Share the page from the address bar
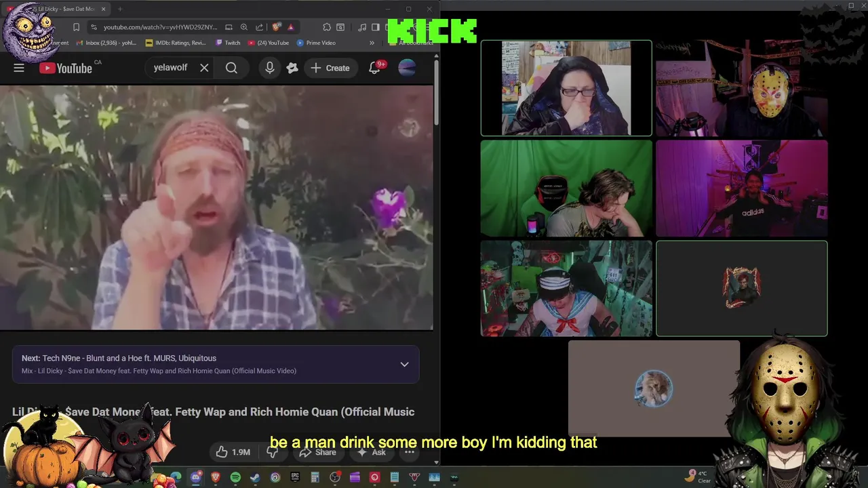Screen dimensions: 868x488 259,27
